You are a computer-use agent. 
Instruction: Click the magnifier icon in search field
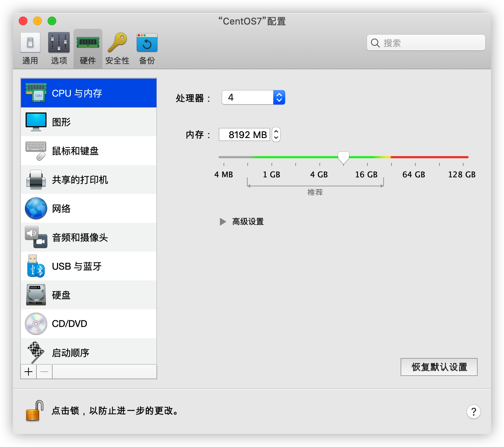coord(375,43)
